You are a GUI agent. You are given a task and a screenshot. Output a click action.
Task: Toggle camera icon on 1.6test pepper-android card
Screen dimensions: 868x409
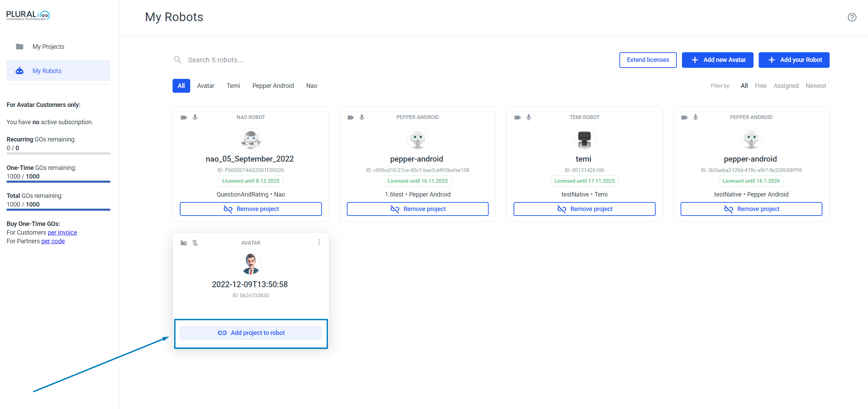(351, 117)
